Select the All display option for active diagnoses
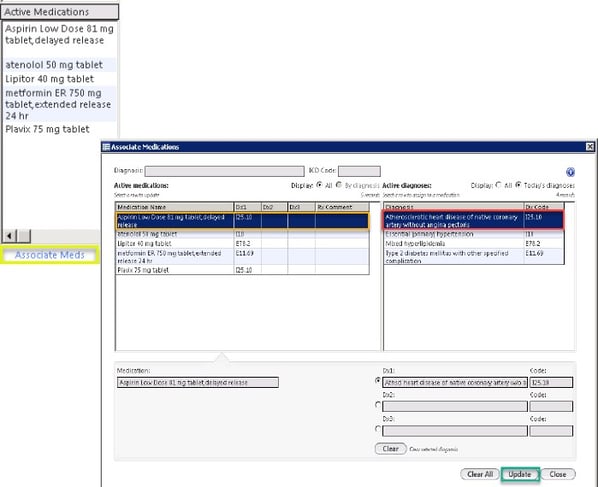 [498, 185]
